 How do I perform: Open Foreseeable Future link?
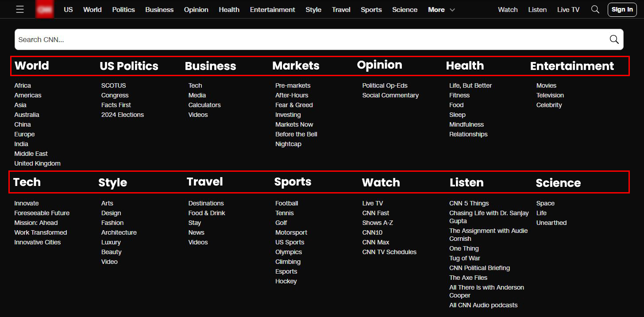pyautogui.click(x=42, y=213)
